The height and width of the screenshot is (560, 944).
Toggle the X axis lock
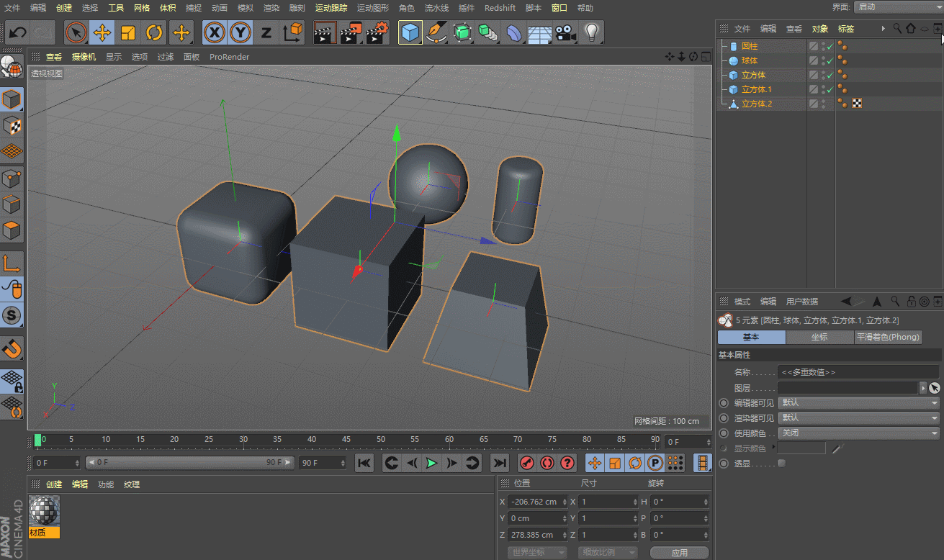(x=214, y=32)
